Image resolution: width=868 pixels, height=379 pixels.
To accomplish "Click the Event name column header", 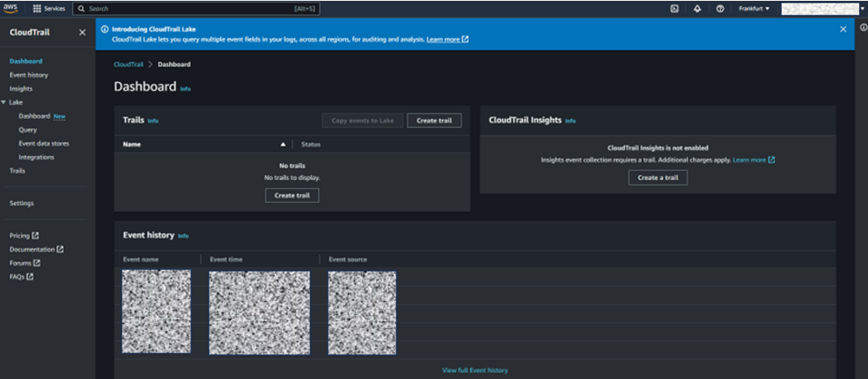I will pos(140,259).
